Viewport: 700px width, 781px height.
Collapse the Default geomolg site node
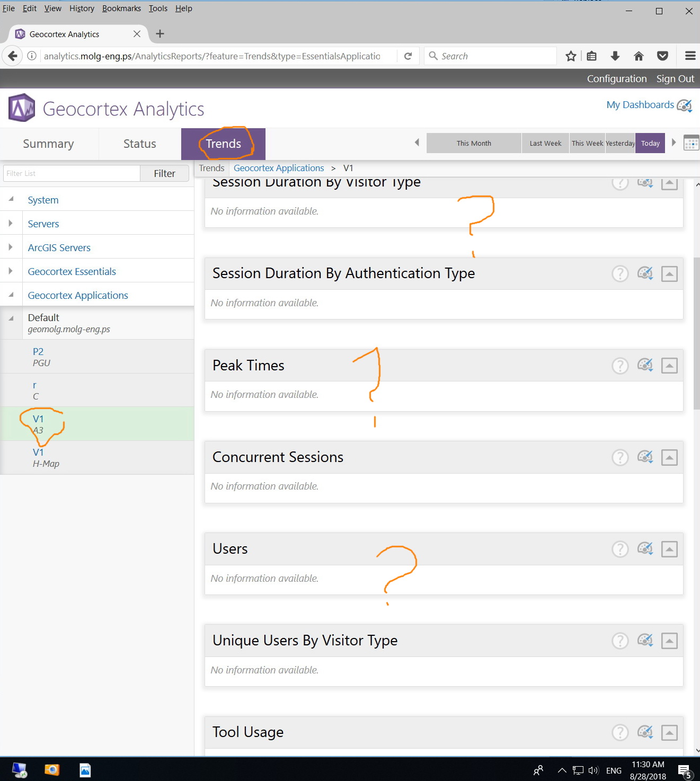tap(11, 318)
